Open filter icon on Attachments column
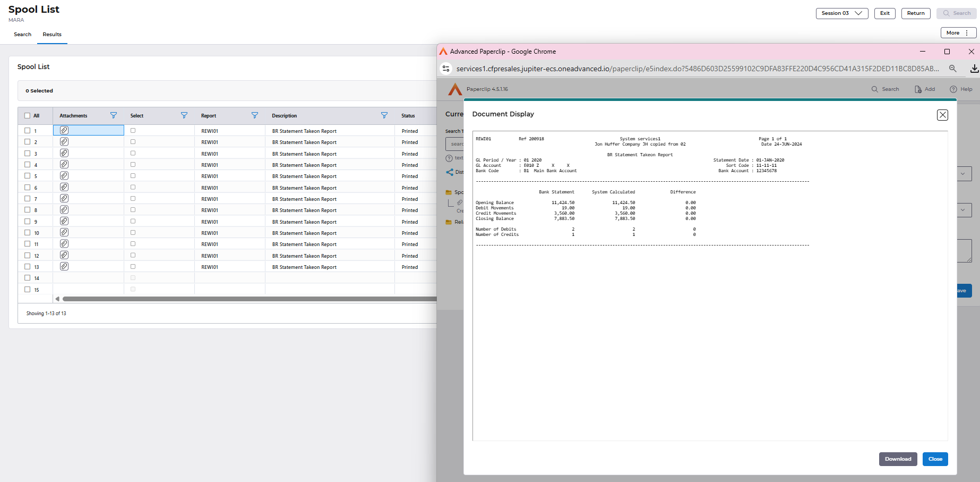Viewport: 980px width, 482px height. pyautogui.click(x=113, y=115)
